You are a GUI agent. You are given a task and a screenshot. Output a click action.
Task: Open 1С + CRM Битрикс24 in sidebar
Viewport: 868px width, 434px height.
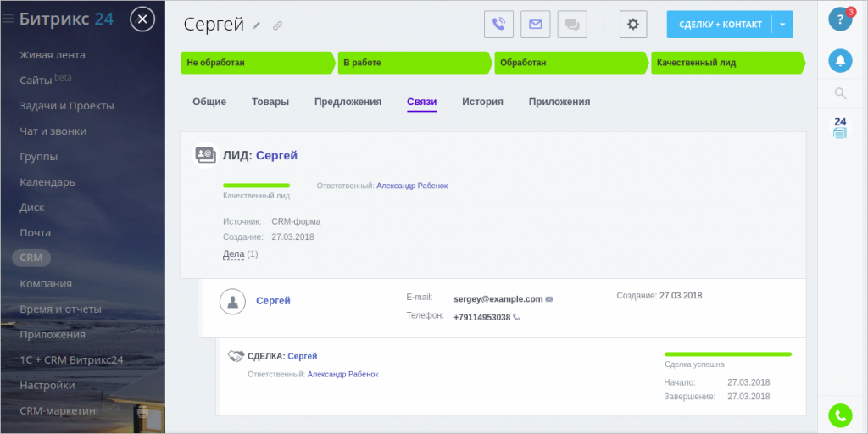71,359
